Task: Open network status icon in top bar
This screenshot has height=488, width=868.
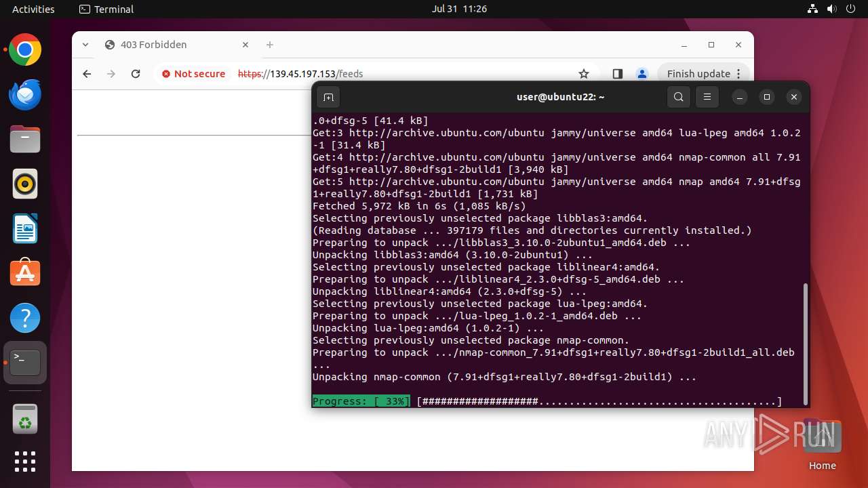Action: click(813, 9)
